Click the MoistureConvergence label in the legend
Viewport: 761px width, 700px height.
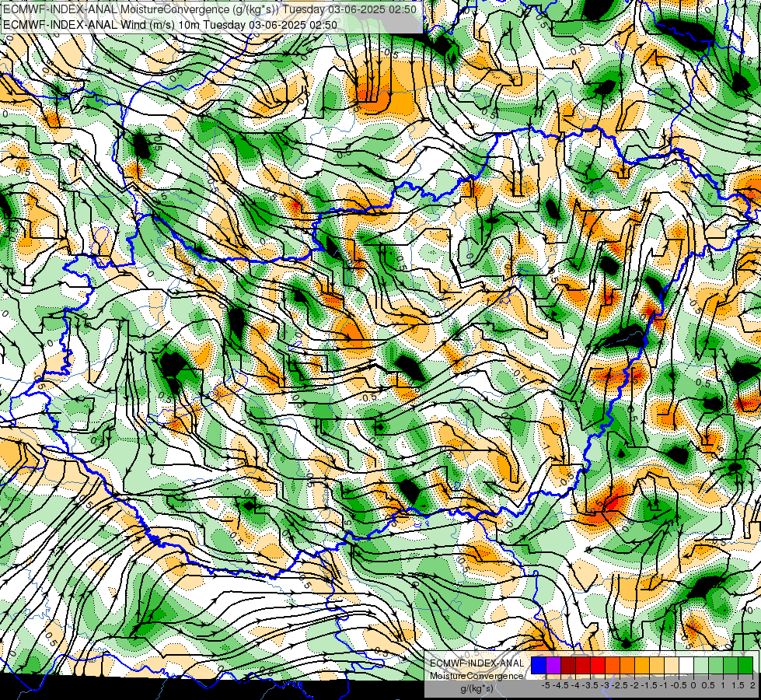(476, 676)
